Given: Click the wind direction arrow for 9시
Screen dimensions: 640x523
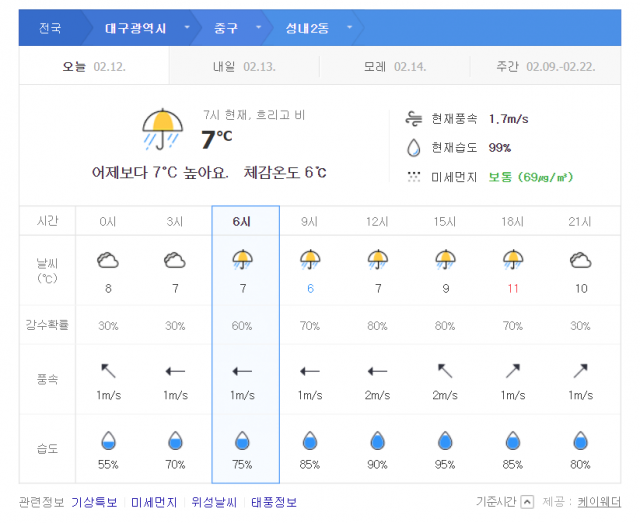Looking at the screenshot, I should pos(310,371).
